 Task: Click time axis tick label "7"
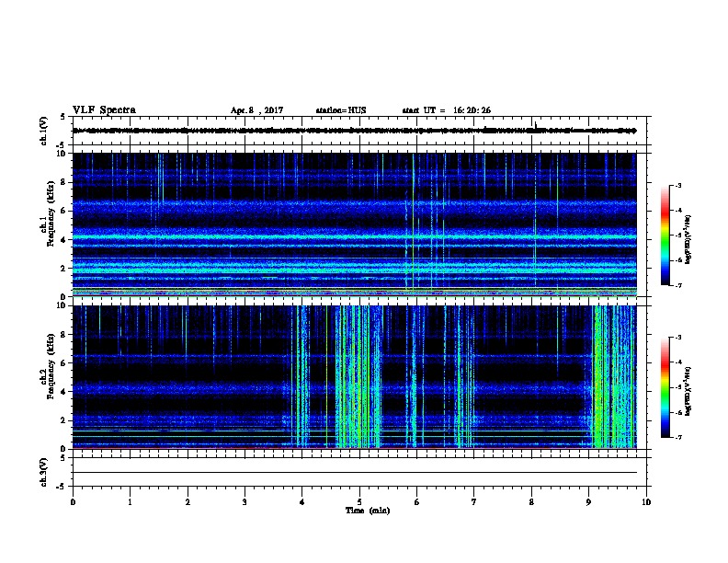(x=474, y=501)
